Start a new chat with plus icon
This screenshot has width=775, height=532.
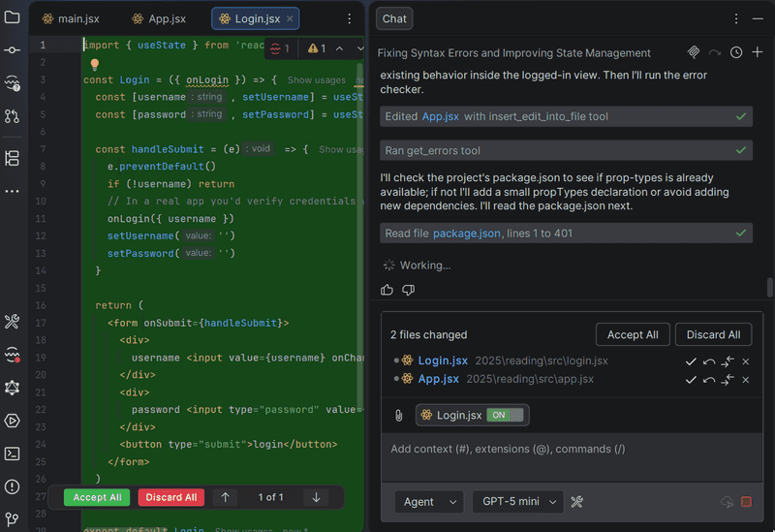(758, 52)
